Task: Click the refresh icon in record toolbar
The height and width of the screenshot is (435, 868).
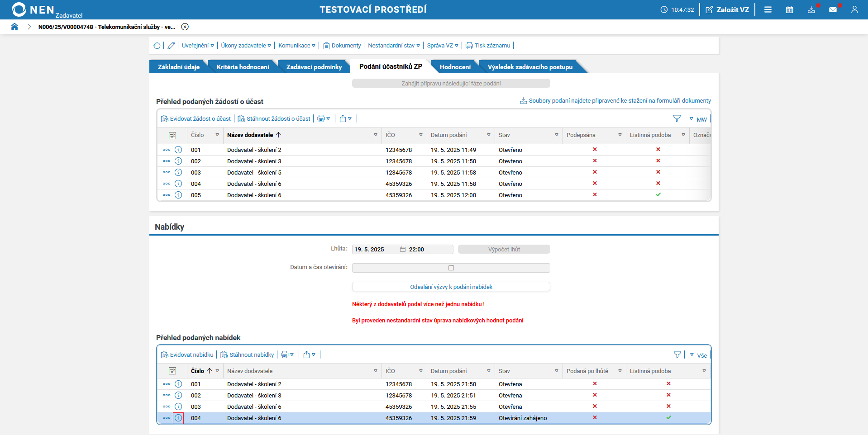Action: (x=157, y=46)
